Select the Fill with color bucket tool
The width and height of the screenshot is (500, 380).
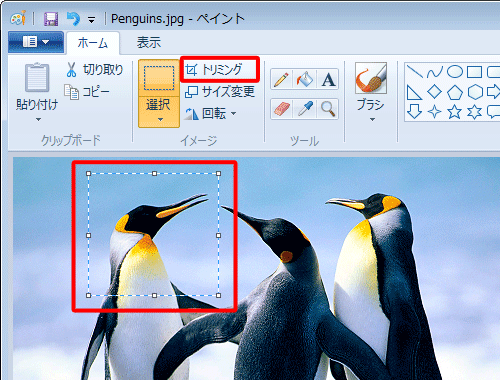[x=305, y=79]
